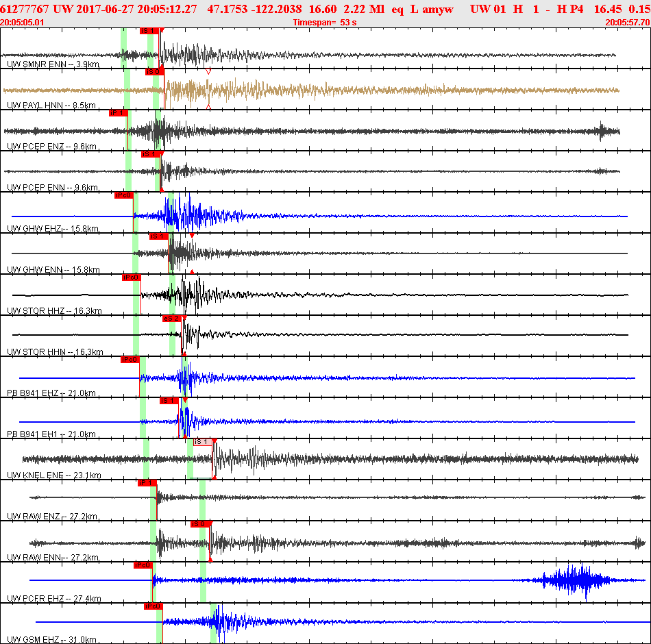Click event ID 61277767 in the header
This screenshot has width=651, height=644.
coord(25,9)
